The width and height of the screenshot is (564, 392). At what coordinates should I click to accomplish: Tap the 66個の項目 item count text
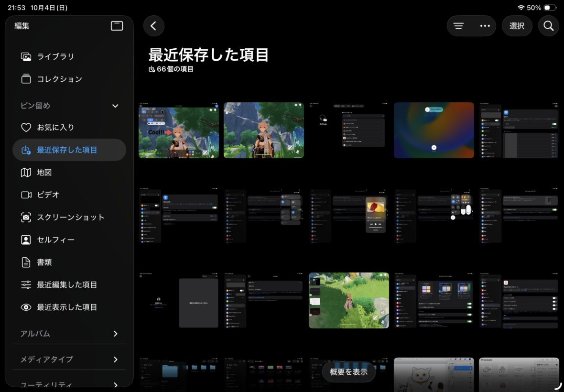[x=175, y=69]
